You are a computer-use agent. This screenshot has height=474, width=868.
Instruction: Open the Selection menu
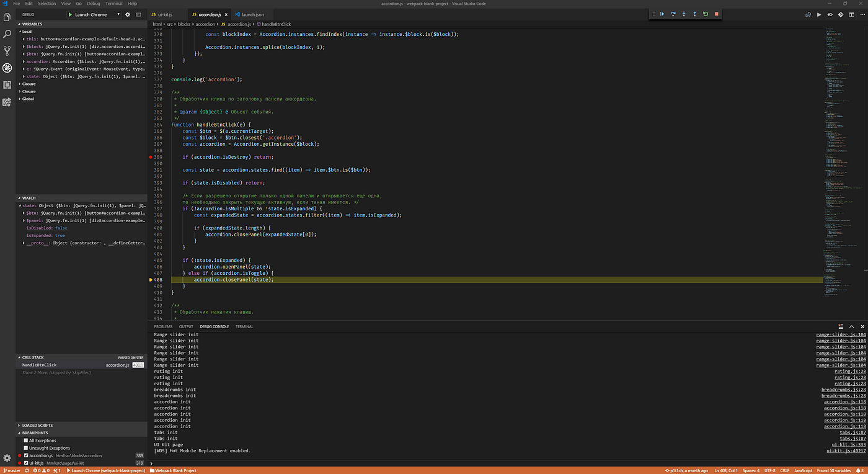46,4
